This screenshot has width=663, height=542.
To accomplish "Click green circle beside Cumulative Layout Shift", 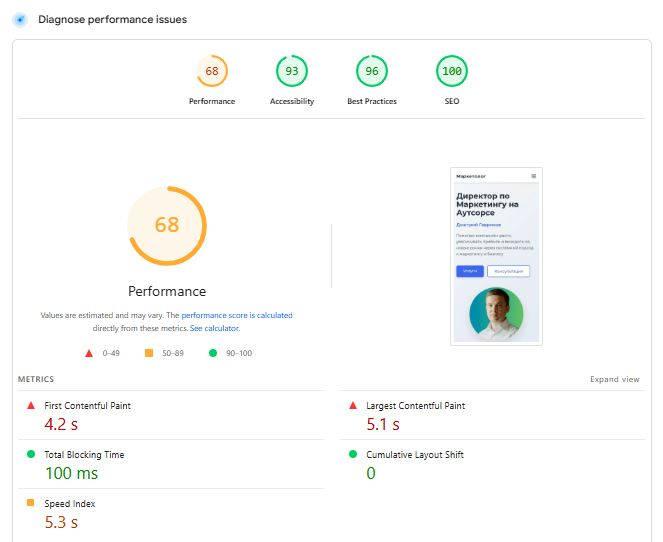I will pos(353,454).
